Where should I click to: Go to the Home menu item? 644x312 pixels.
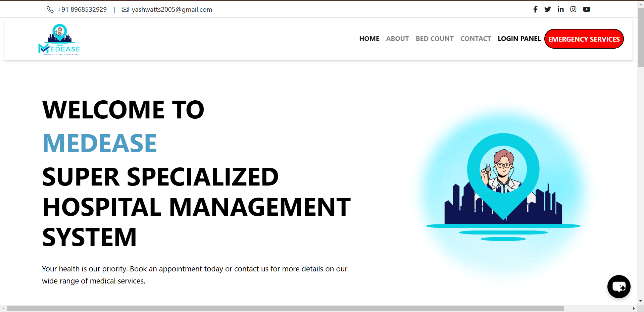click(x=369, y=39)
